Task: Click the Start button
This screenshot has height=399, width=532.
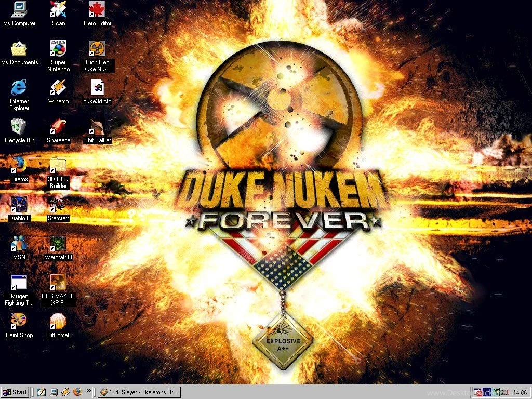Action: coord(15,392)
